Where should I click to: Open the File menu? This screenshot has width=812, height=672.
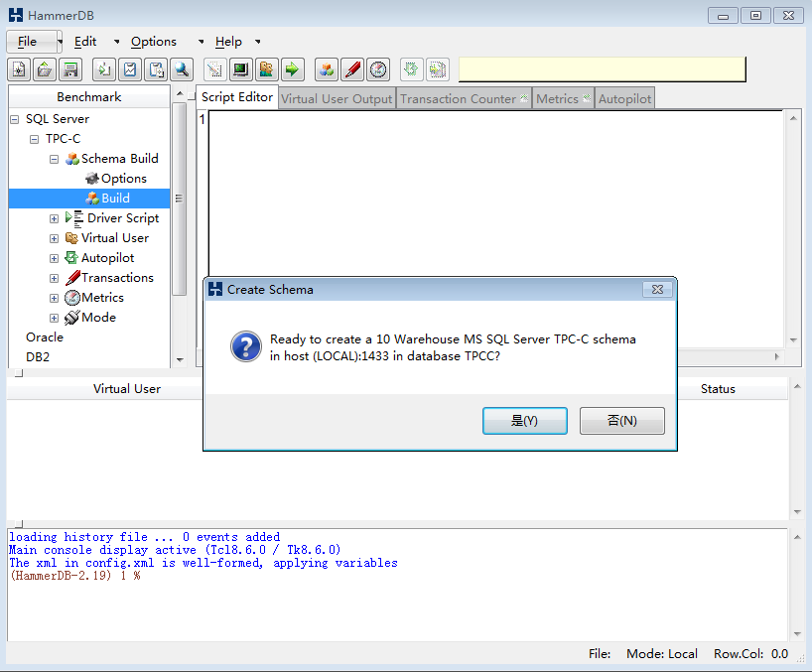28,42
